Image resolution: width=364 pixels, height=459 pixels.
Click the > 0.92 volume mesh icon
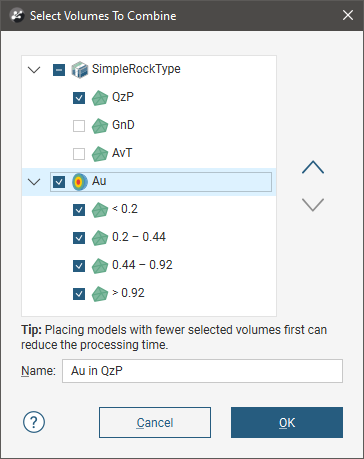click(x=100, y=294)
